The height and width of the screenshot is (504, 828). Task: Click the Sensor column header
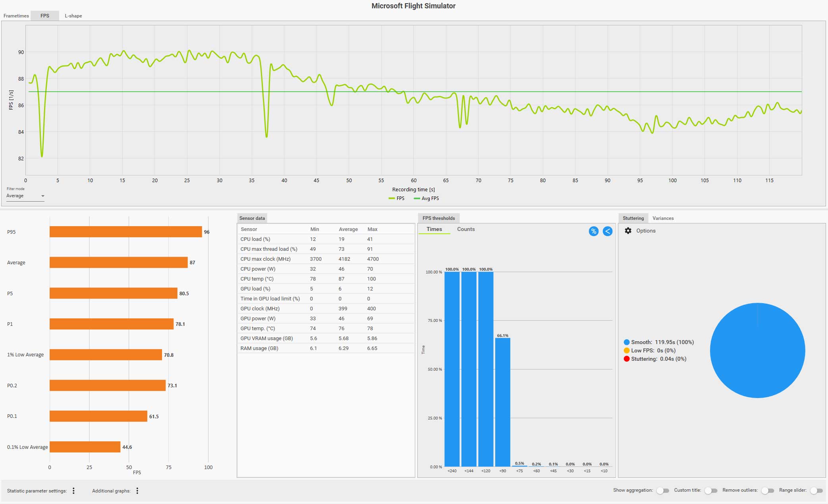(x=249, y=229)
